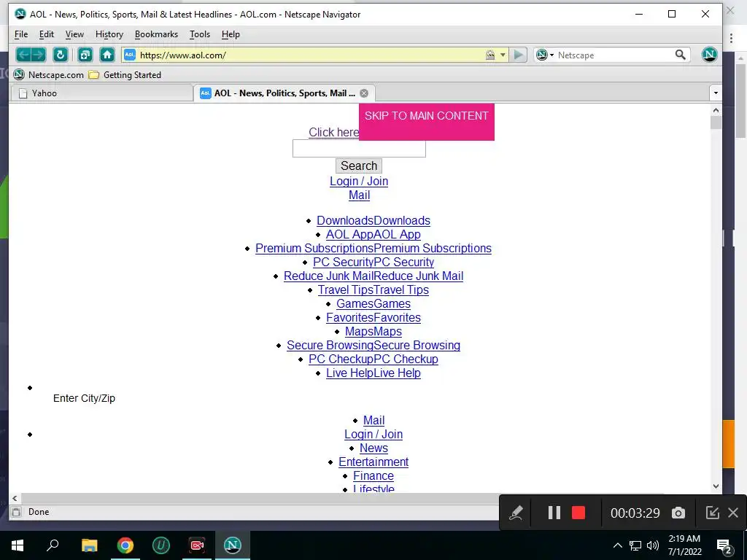747x560 pixels.
Task: Open the Edit menu
Action: pos(46,34)
